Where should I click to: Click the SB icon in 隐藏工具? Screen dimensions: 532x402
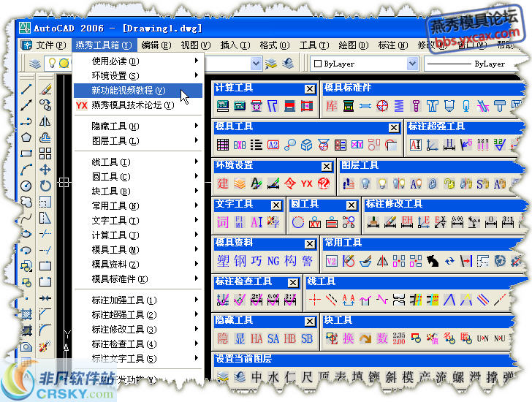[307, 338]
